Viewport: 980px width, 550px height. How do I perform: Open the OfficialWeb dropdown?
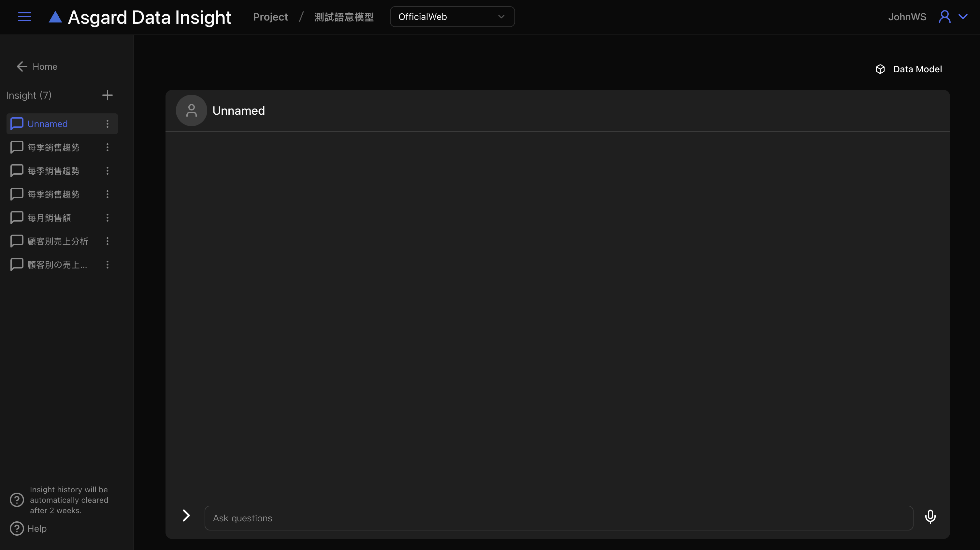point(452,17)
